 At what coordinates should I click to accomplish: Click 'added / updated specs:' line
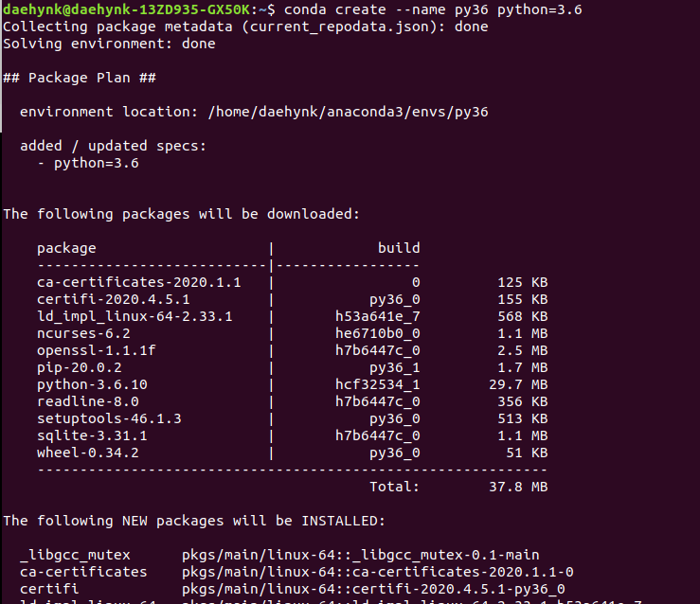tap(113, 146)
